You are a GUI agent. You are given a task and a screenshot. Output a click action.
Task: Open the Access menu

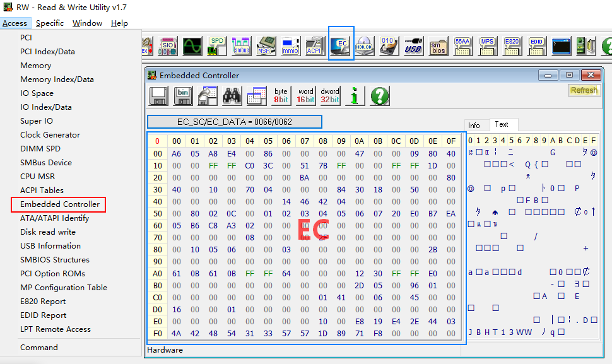tap(15, 23)
